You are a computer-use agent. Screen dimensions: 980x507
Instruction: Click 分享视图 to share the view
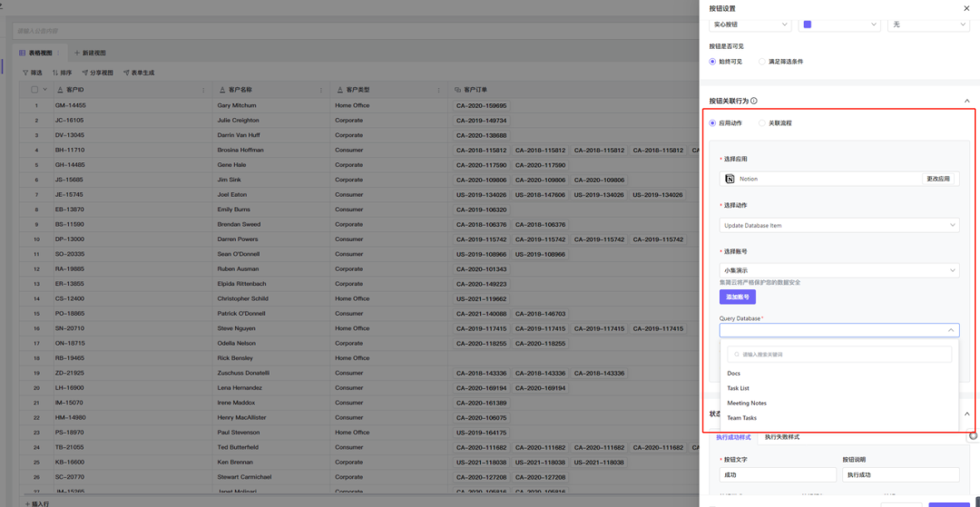pos(97,73)
